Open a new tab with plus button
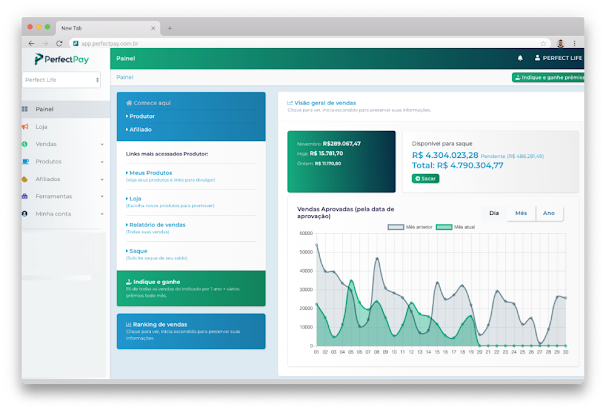 coord(170,28)
